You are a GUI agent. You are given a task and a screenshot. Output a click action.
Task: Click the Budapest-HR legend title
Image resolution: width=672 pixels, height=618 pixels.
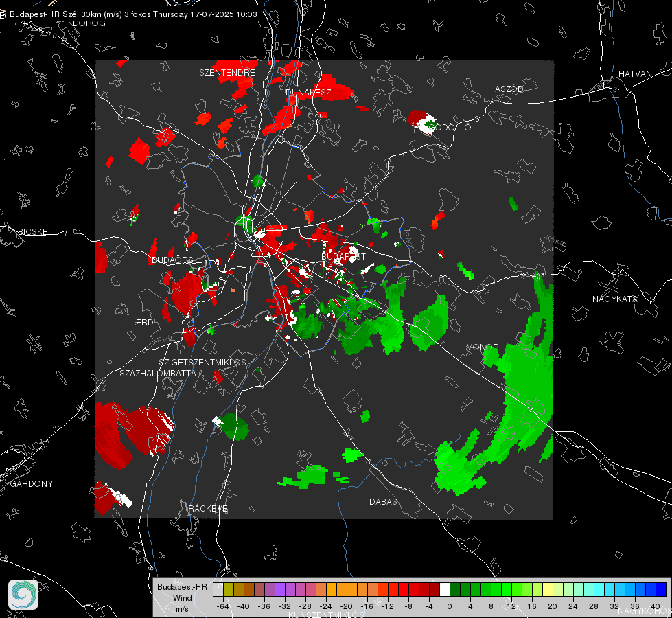182,587
